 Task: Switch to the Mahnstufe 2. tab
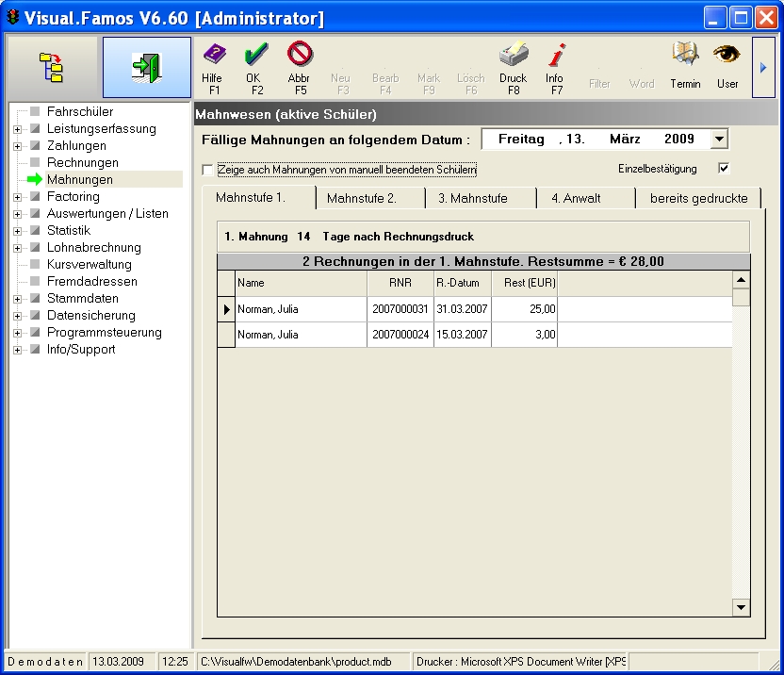[362, 198]
